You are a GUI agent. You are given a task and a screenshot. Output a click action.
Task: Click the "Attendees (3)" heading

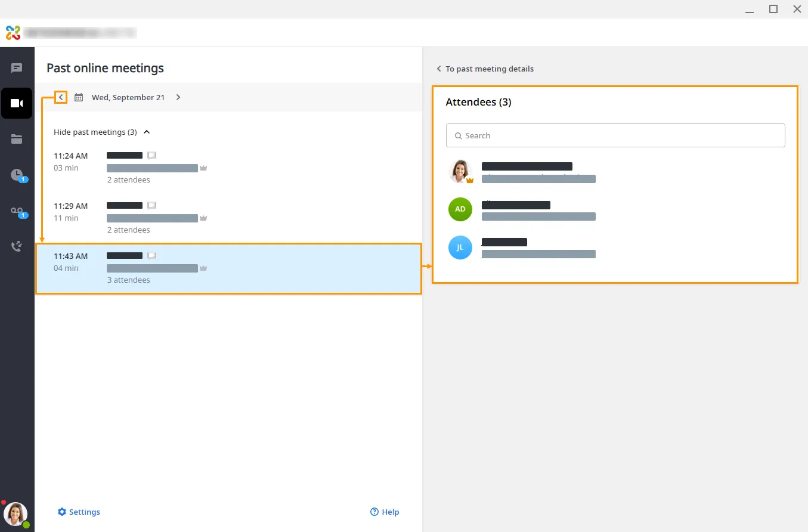point(479,102)
